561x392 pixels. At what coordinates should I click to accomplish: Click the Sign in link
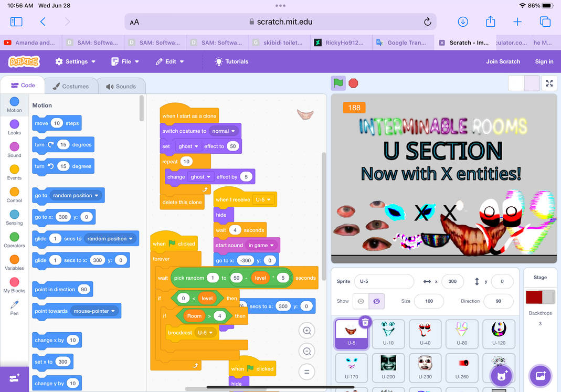544,61
